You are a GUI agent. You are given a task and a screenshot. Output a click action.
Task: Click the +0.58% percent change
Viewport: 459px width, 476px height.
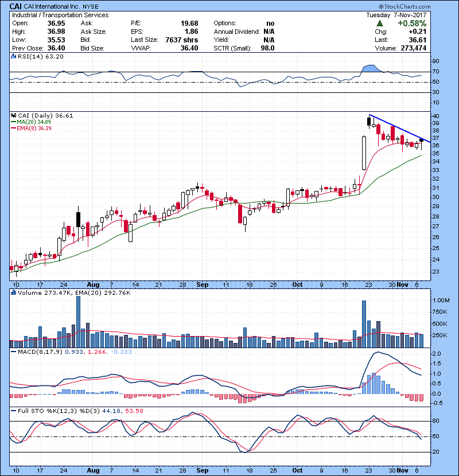tap(412, 24)
